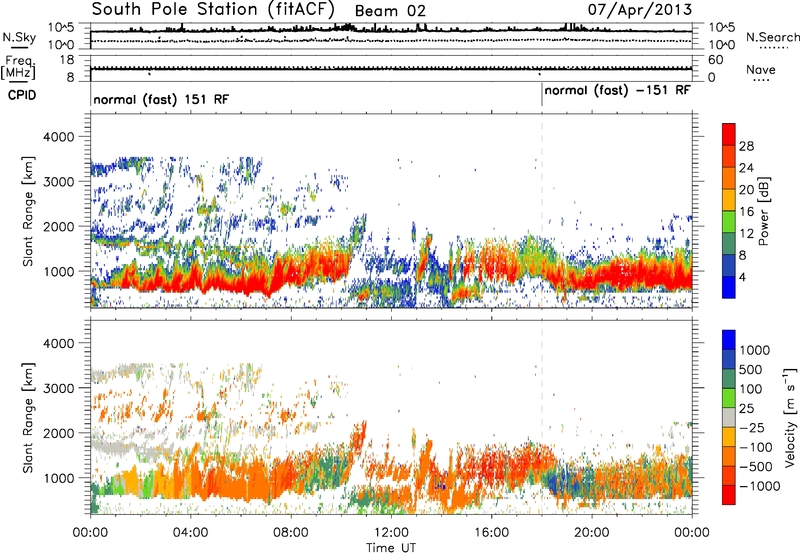Click the 'CPID' label

coord(22,95)
